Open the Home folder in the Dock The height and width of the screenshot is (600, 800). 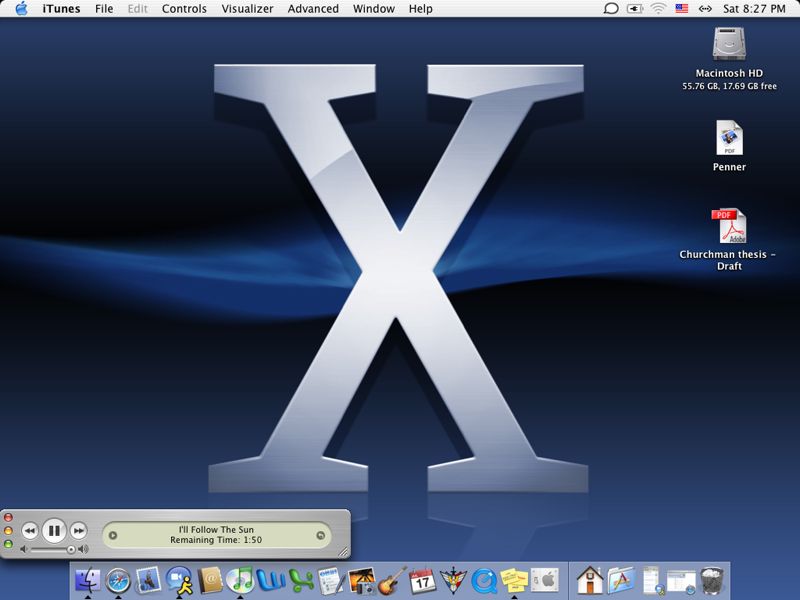(x=590, y=580)
